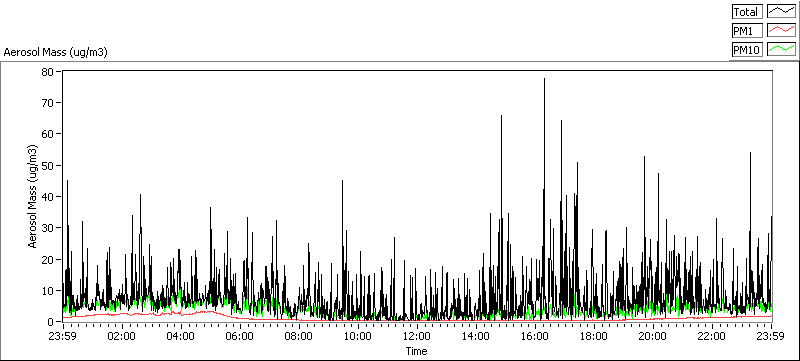Click the vertical Aerosol Mass axis label
This screenshot has width=800, height=361.
(x=32, y=196)
